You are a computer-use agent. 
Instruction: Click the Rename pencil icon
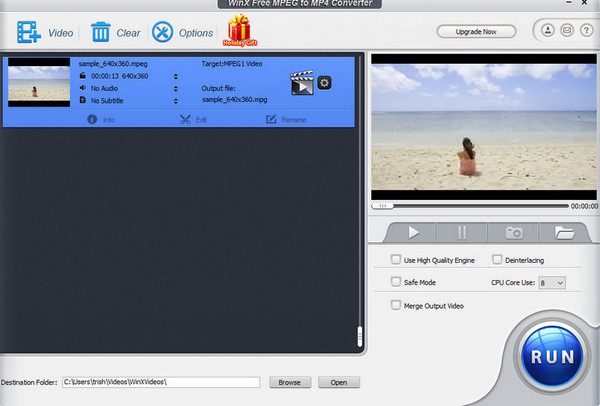point(271,119)
